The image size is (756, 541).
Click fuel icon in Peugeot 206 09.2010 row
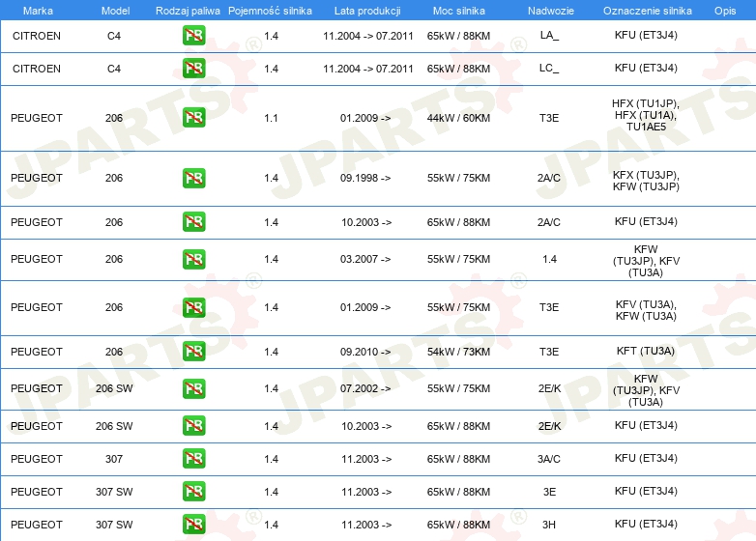[x=193, y=352]
